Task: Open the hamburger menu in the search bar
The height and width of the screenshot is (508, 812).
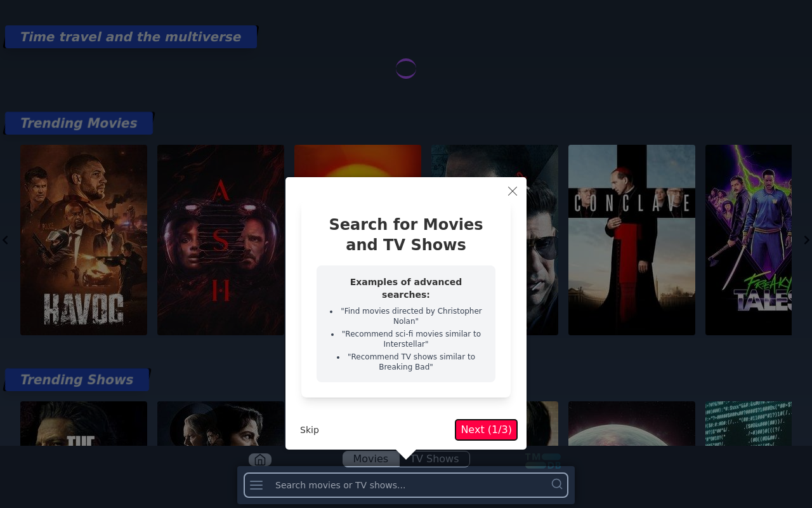Action: click(256, 485)
